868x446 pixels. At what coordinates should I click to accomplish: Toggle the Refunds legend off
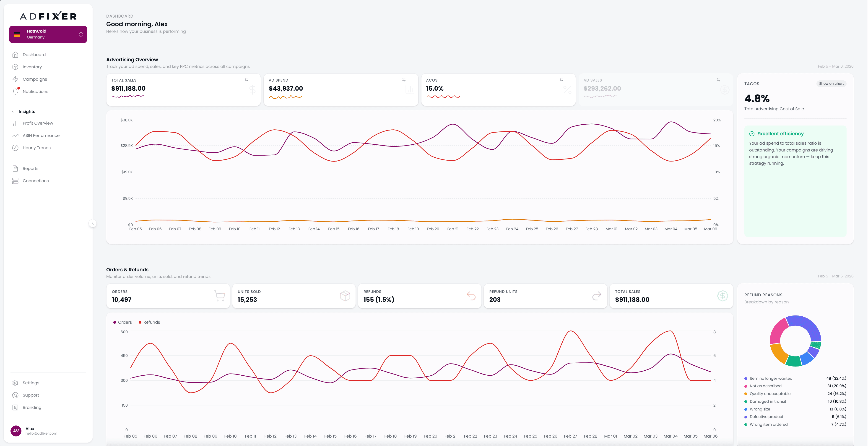pos(149,322)
